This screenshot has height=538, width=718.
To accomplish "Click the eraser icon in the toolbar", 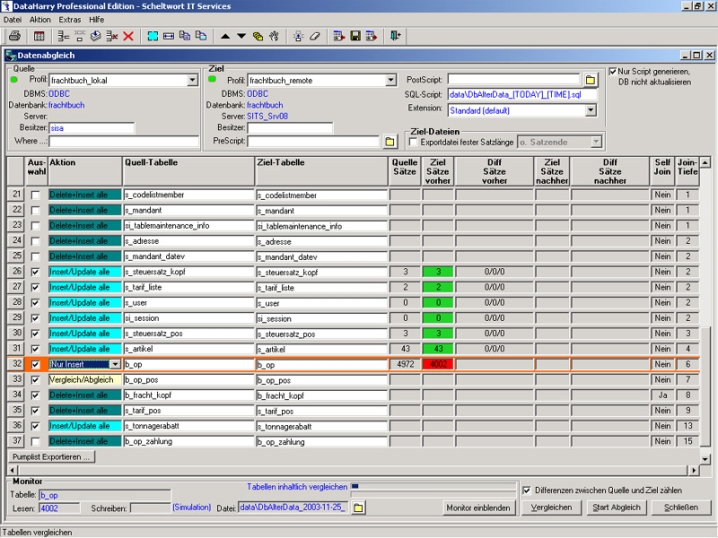I will click(x=315, y=36).
